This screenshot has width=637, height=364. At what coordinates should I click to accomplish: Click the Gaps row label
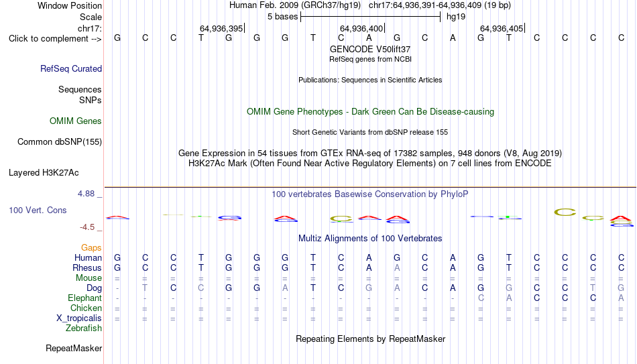coord(91,248)
